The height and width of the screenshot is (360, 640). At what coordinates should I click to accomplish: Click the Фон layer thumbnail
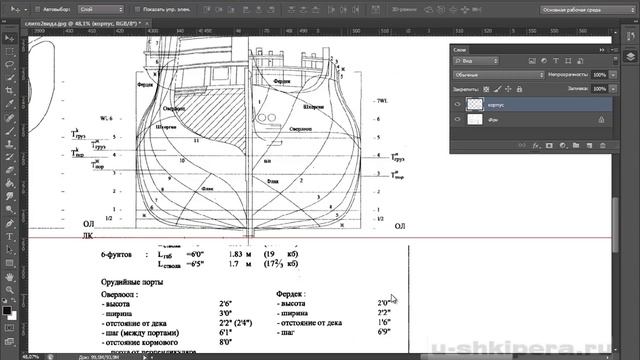point(475,119)
